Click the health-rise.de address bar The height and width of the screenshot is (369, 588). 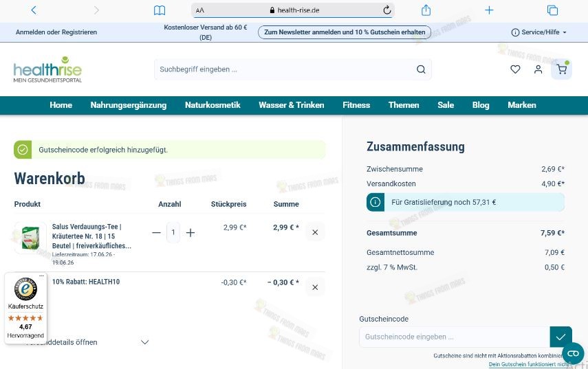(292, 10)
